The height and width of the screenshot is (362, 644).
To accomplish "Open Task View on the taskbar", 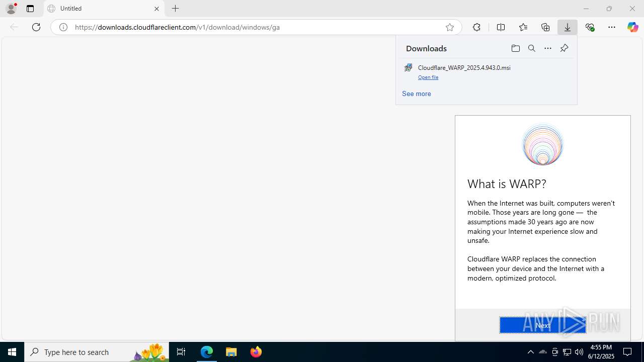I will tap(181, 352).
